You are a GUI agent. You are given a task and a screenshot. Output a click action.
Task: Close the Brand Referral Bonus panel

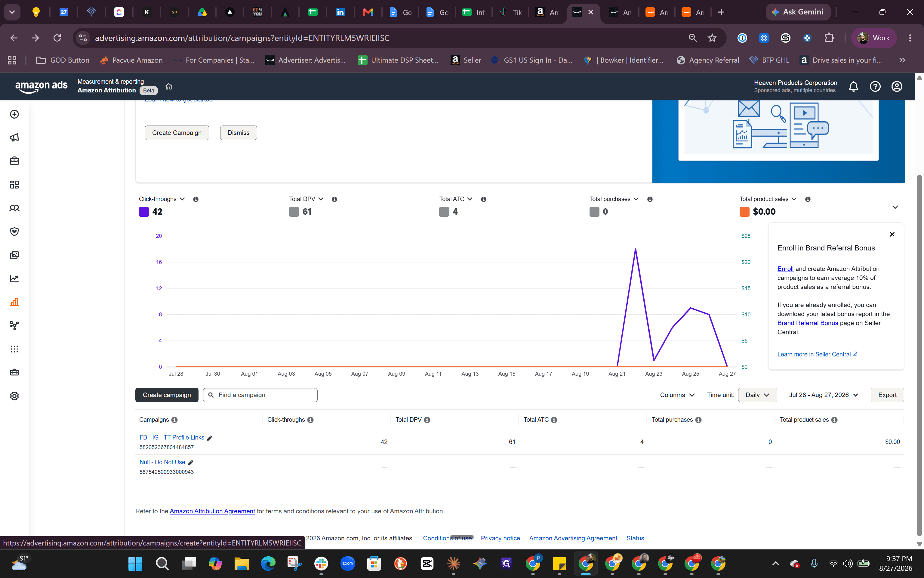point(892,234)
